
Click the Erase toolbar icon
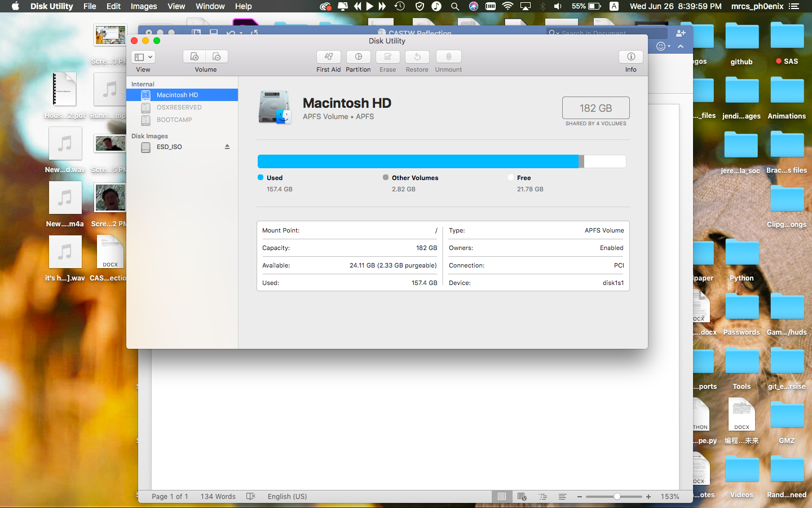388,57
